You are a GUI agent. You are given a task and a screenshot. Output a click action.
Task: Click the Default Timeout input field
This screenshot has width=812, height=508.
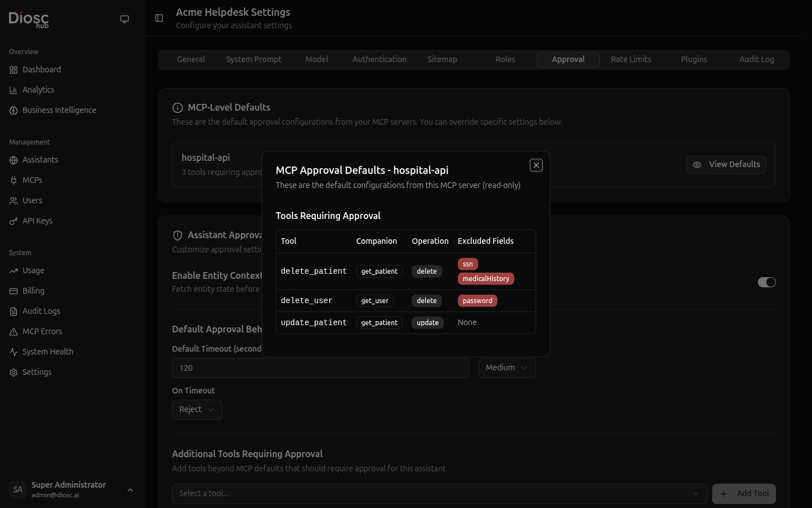pyautogui.click(x=320, y=368)
